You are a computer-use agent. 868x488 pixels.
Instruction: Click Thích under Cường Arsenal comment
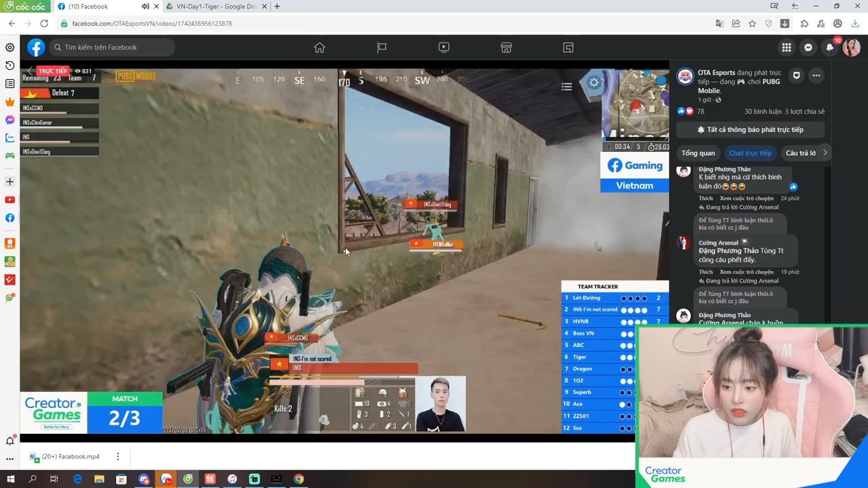click(x=706, y=272)
